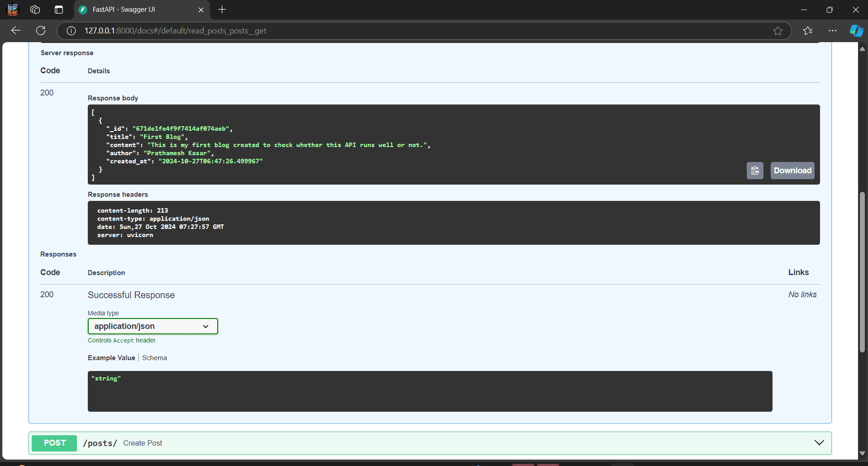Open the Media type application/json dropdown
This screenshot has width=868, height=466.
153,326
